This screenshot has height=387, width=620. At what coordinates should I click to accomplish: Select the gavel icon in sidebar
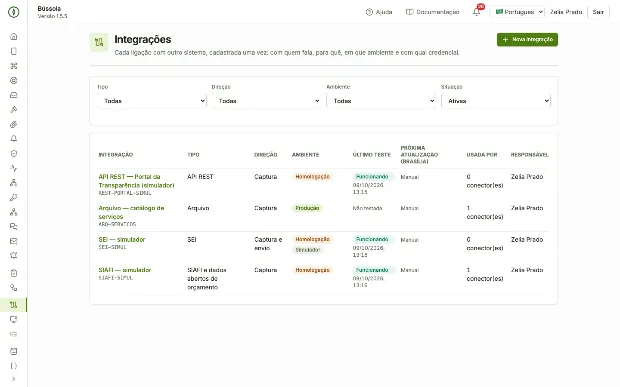pos(13,109)
